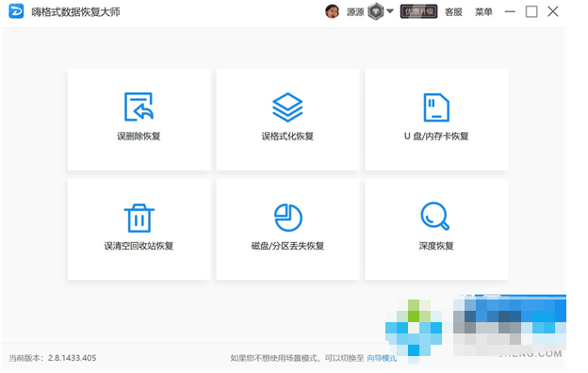Click the hexagon VIP badge icon
Image resolution: width=588 pixels, height=373 pixels.
coord(376,11)
